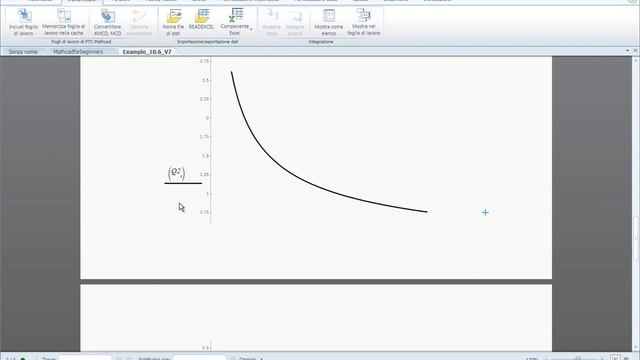Image resolution: width=640 pixels, height=360 pixels.
Task: Click the greyed Cancella annotazioni button
Action: tap(139, 22)
